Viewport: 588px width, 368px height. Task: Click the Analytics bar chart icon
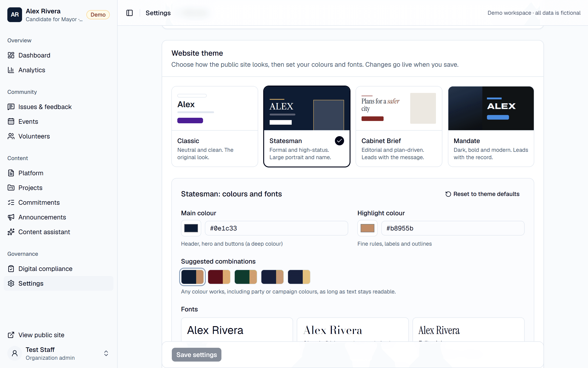(x=11, y=70)
